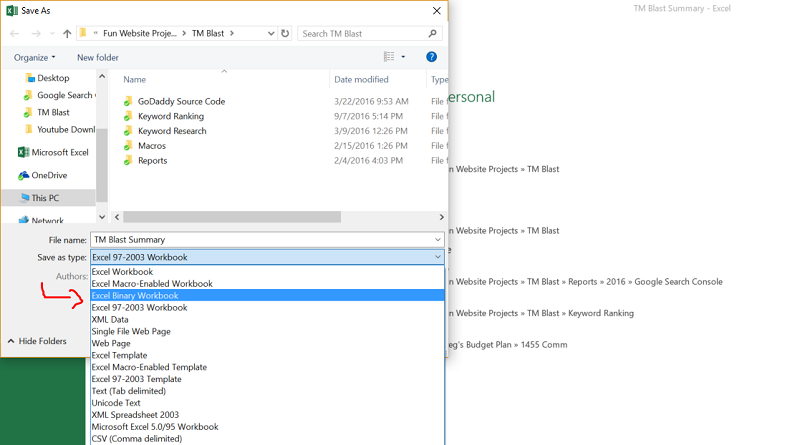Choose CSV (Comma delimited) type
The image size is (800, 445).
[267, 438]
